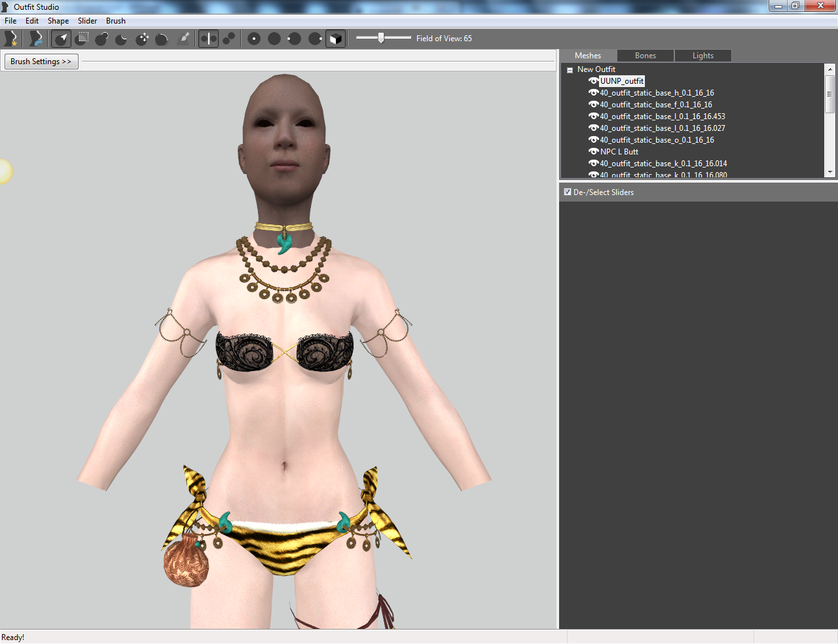Select the Move brush with four arrows
Viewport: 838px width, 644px height.
(x=142, y=39)
